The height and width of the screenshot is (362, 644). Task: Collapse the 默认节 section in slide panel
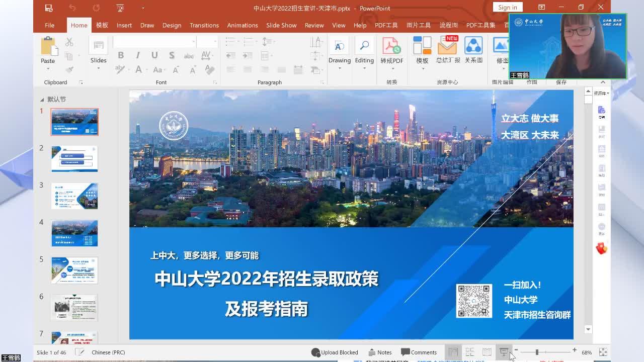pos(42,99)
